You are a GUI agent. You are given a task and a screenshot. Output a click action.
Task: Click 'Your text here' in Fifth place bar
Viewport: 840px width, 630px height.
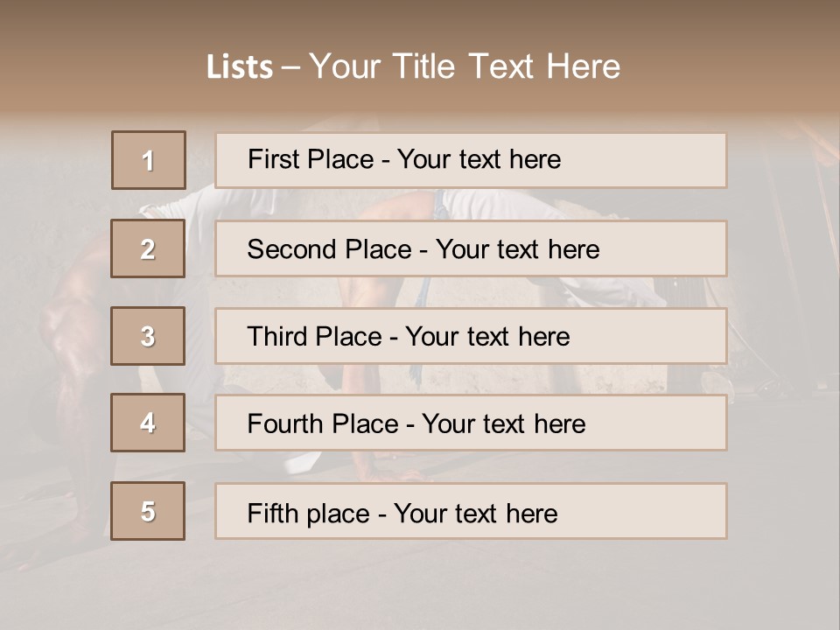pos(476,513)
